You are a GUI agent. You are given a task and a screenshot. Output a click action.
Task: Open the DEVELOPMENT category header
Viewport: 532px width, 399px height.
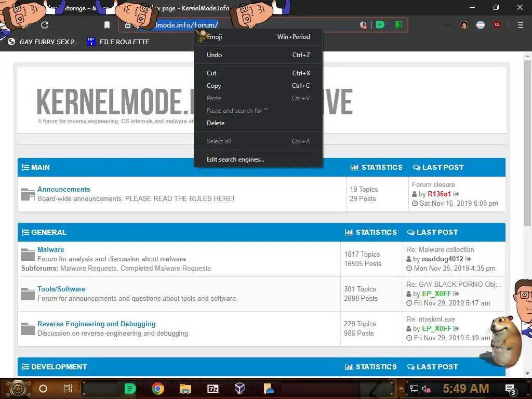pos(59,367)
